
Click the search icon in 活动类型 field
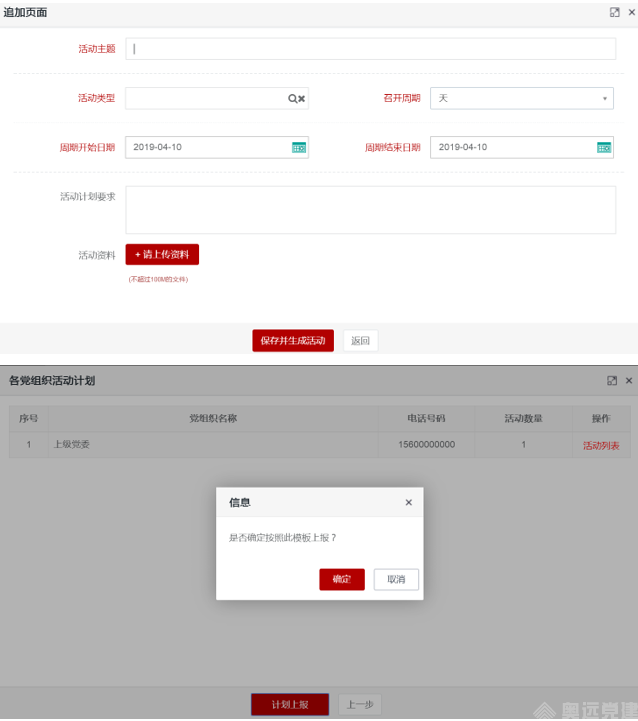click(x=292, y=98)
